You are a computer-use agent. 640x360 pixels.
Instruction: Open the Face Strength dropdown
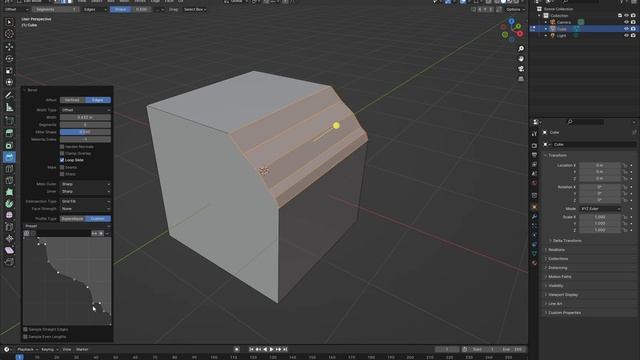tap(85, 209)
